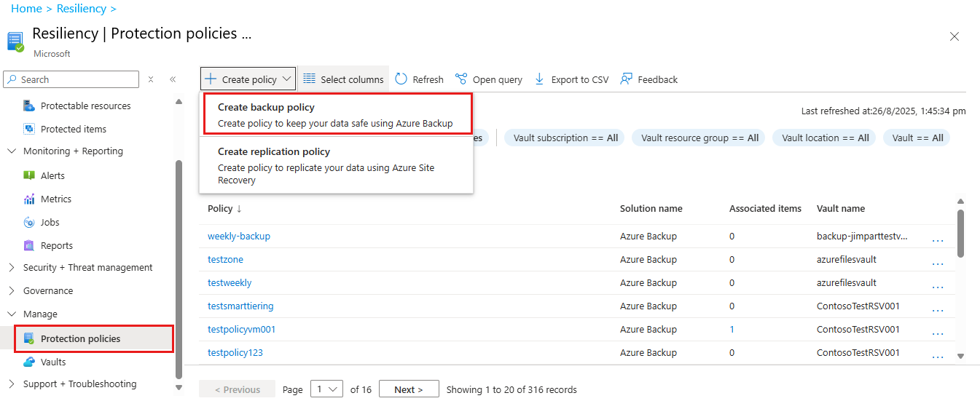Click the sidebar Search input field

(71, 79)
